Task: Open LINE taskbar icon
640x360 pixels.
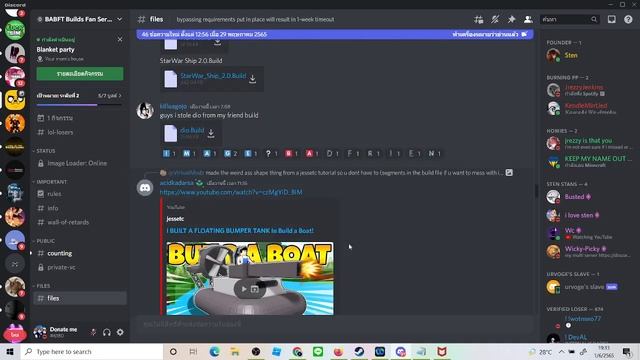Action: tap(318, 351)
